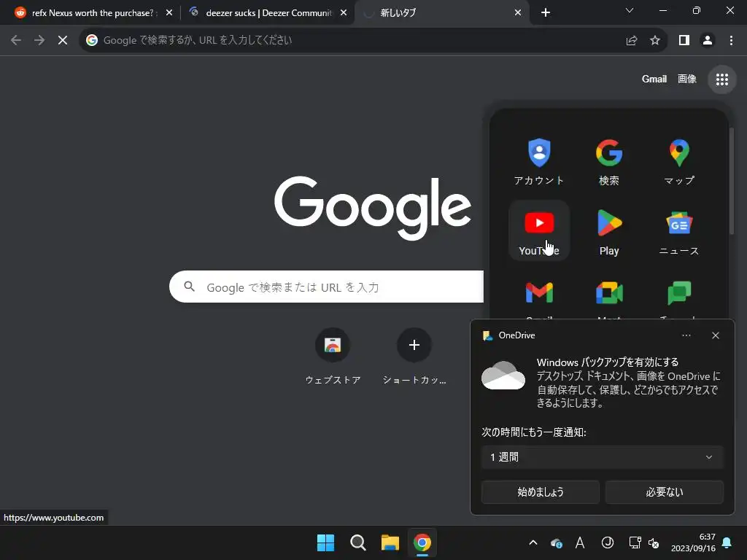Click 始めましょう in OneDrive notification
The width and height of the screenshot is (747, 560).
pos(541,492)
